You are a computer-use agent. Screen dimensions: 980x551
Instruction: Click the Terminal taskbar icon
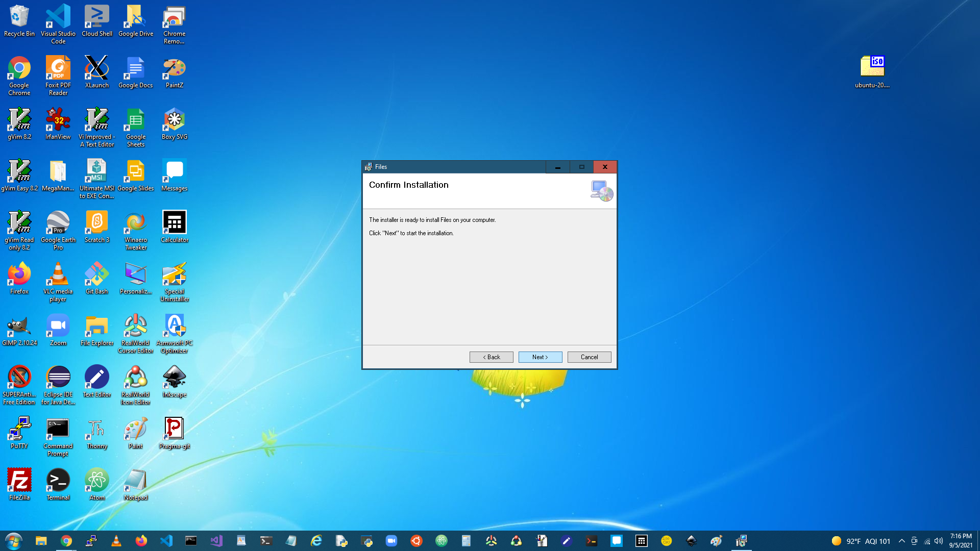266,541
